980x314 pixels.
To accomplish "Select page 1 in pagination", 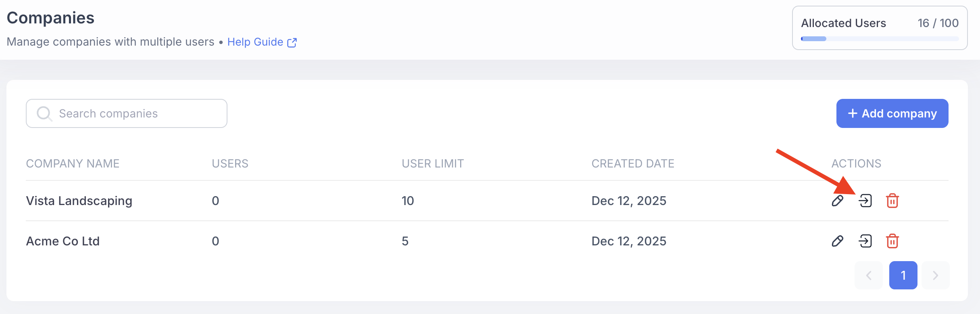I will pos(903,275).
